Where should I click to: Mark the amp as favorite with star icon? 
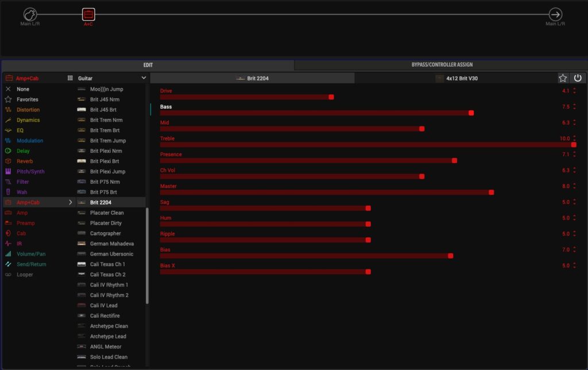point(563,78)
